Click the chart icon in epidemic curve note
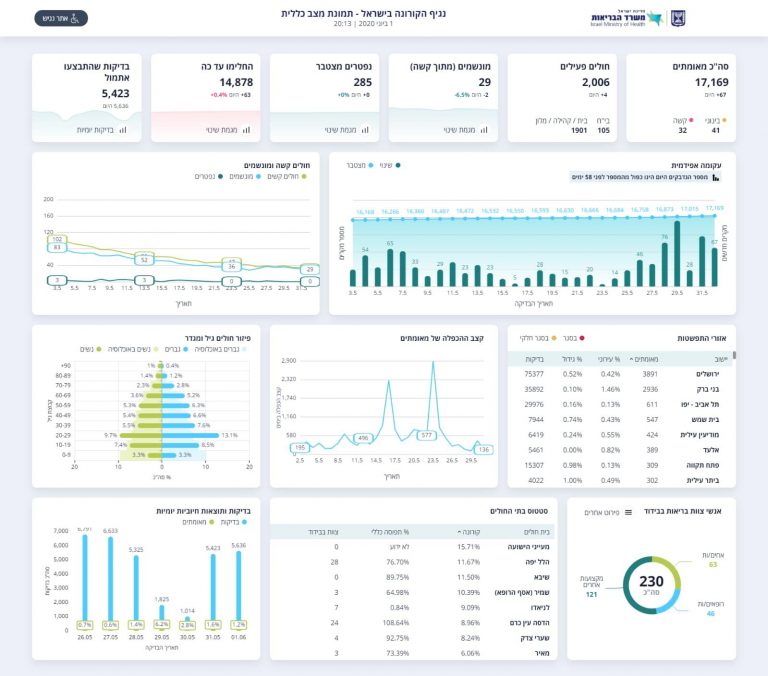Viewport: 768px width, 676px height. [x=716, y=178]
